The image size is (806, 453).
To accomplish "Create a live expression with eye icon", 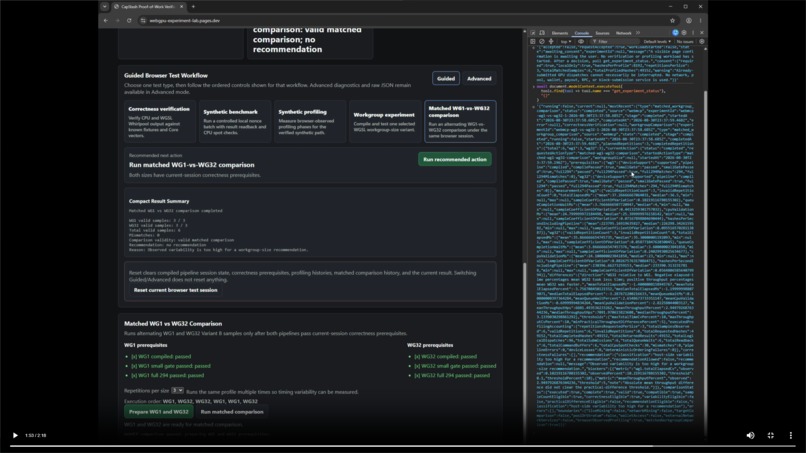I will tap(581, 42).
